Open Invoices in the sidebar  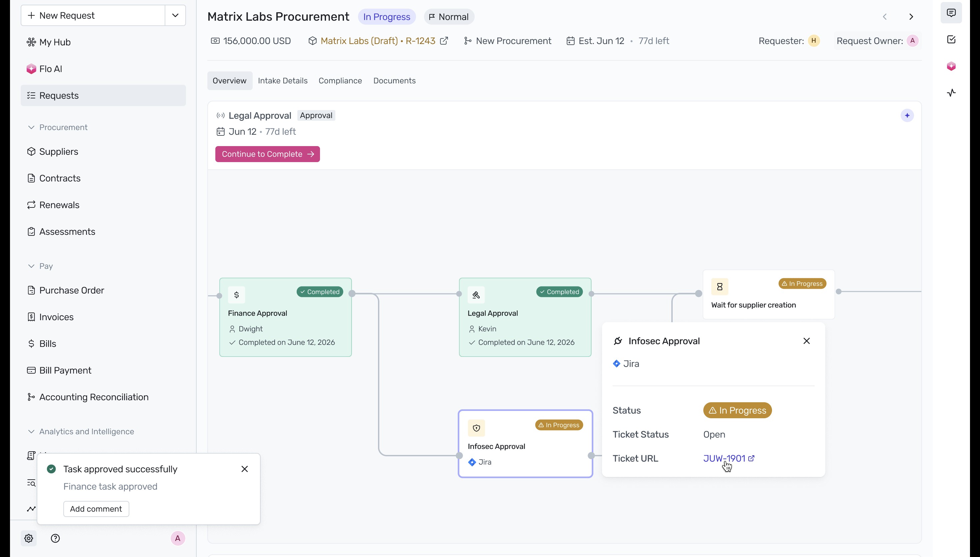click(103, 317)
